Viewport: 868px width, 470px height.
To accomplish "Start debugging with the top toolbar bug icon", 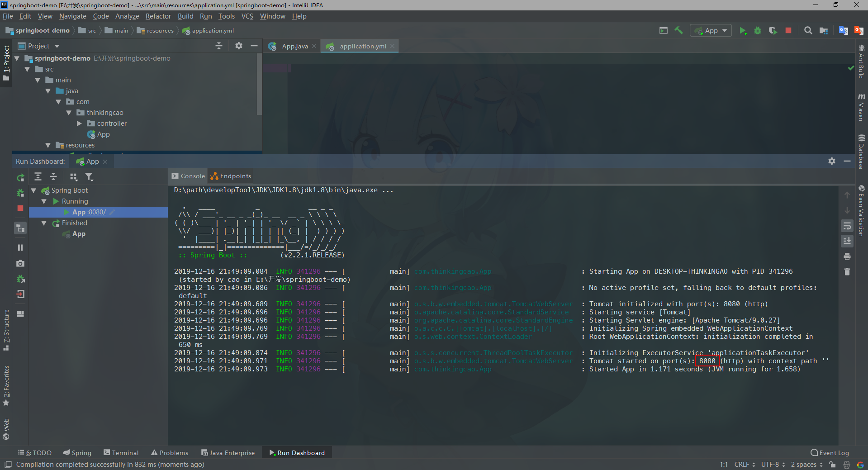I will pos(758,30).
